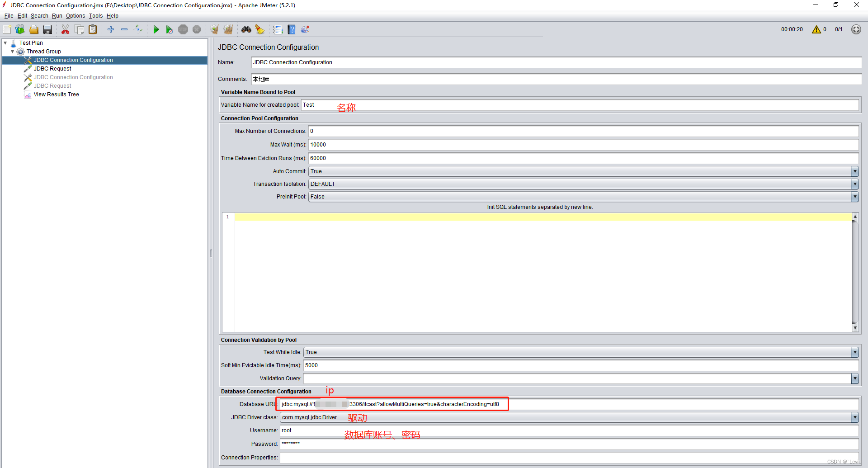This screenshot has width=868, height=468.
Task: Open the File menu
Action: point(9,16)
